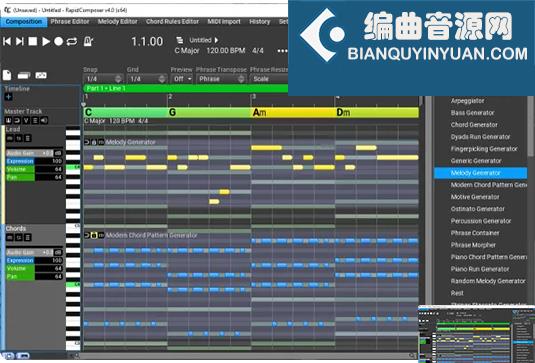Click the Chords track Pan slider

coord(34,276)
